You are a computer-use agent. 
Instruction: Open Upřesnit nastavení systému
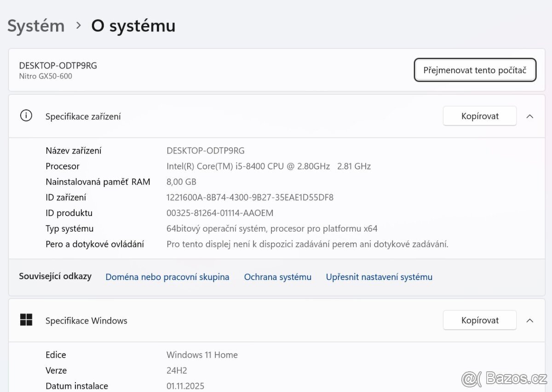click(x=379, y=277)
